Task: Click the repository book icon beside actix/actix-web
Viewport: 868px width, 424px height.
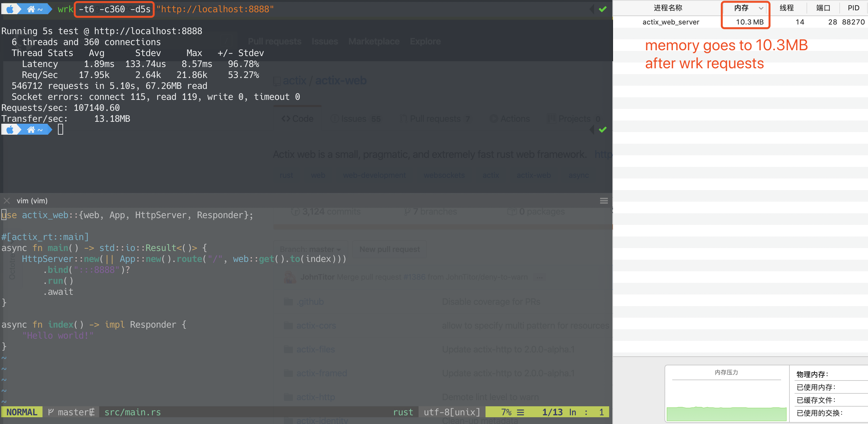Action: point(276,81)
